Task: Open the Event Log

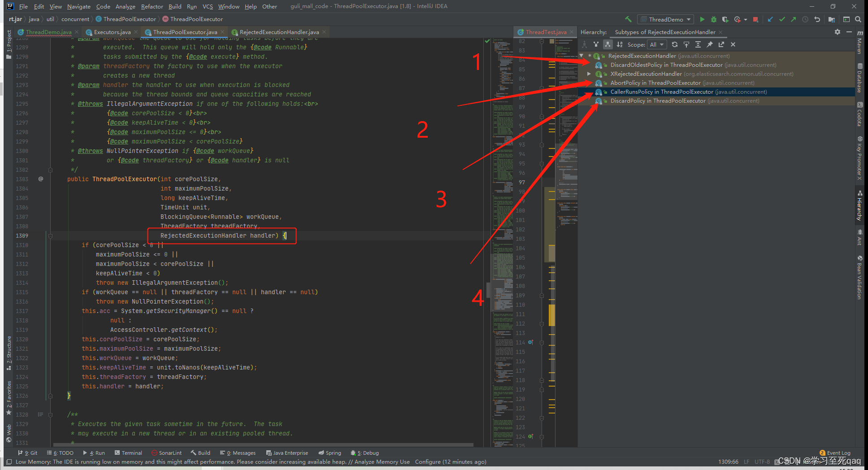Action: [x=835, y=453]
